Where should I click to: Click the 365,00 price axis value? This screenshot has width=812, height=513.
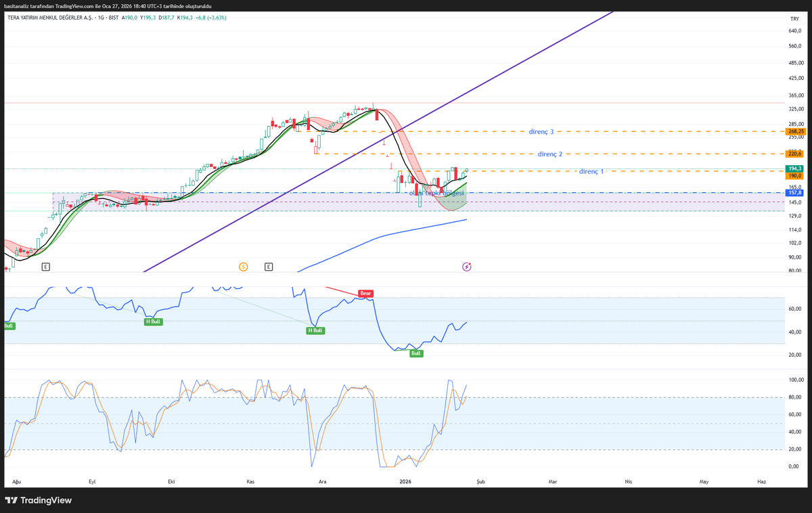795,95
